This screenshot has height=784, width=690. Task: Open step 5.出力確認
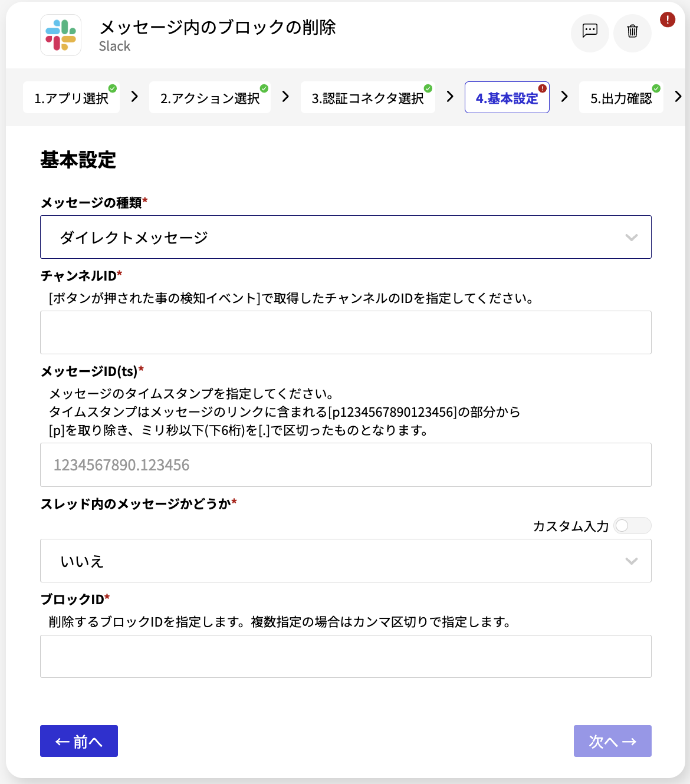(622, 97)
